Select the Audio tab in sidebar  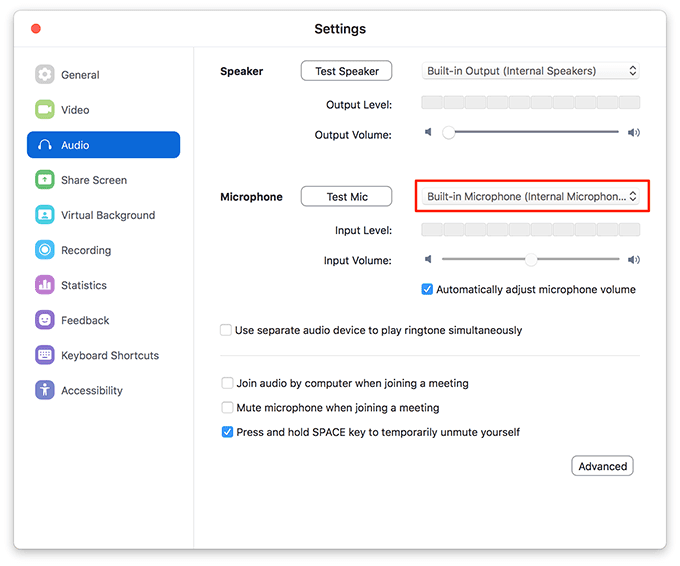(x=103, y=145)
